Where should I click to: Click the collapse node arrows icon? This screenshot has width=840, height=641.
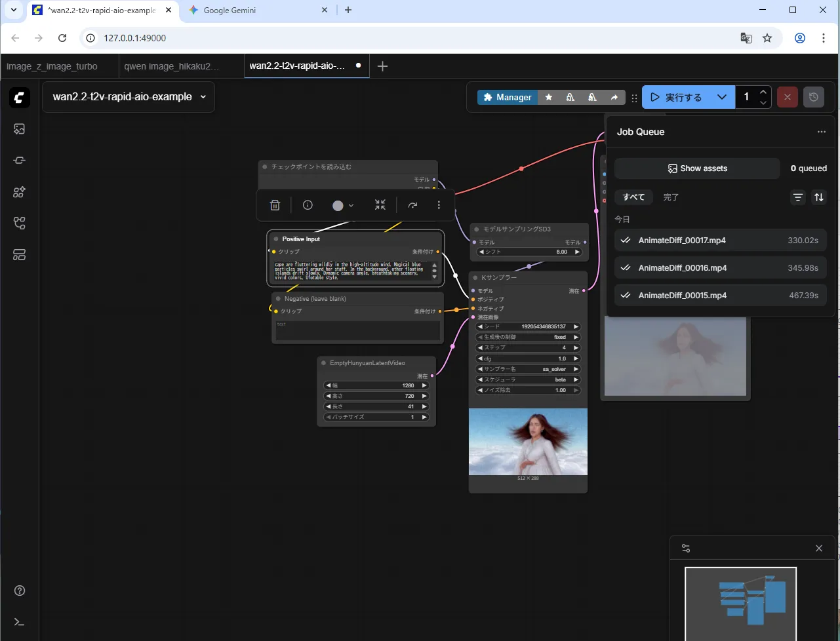point(380,205)
